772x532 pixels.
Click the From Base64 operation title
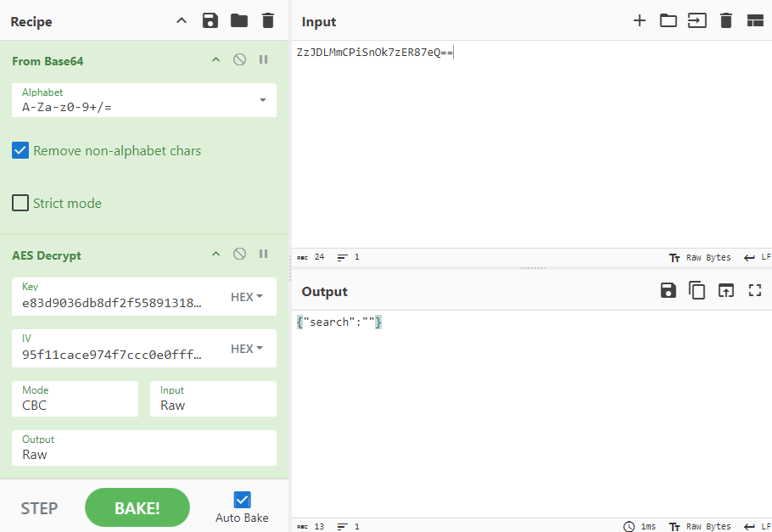tap(48, 61)
